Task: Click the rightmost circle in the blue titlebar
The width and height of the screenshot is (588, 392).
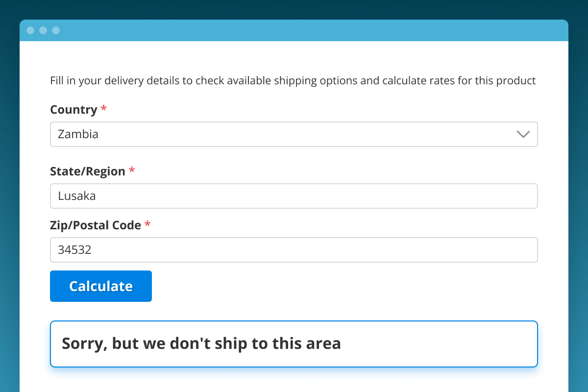Action: click(56, 30)
